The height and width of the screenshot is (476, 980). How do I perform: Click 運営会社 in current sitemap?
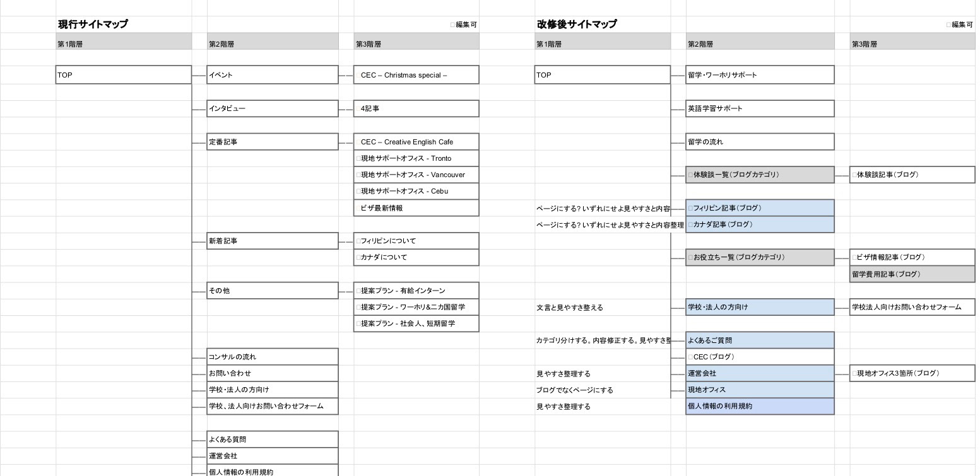point(273,456)
